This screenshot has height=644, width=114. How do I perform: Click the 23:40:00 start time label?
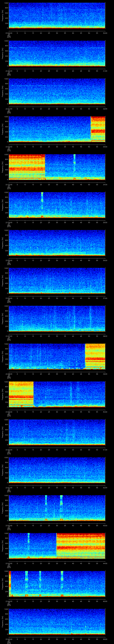click(9, 450)
